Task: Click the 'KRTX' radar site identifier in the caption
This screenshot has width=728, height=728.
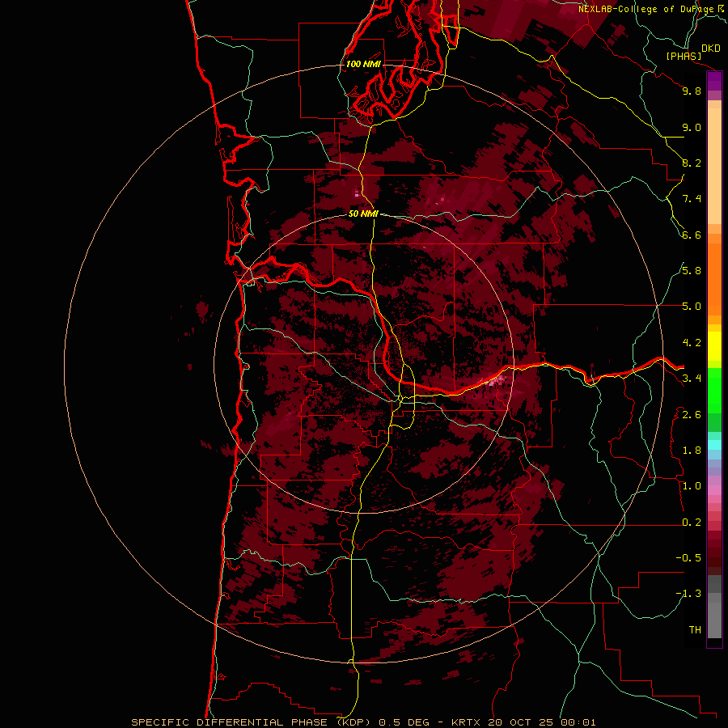Action: click(x=466, y=722)
